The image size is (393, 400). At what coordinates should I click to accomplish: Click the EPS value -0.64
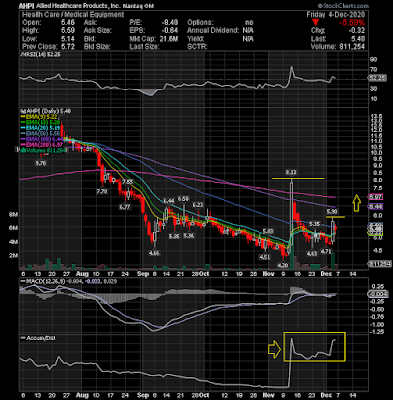coord(169,30)
